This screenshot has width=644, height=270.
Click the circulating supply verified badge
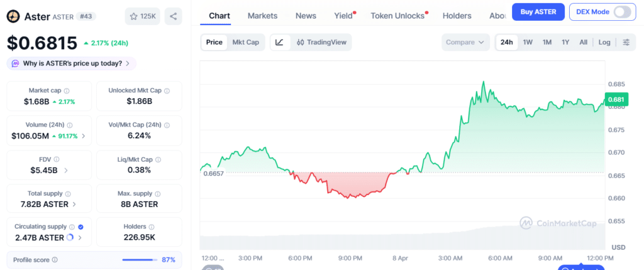coord(80,227)
